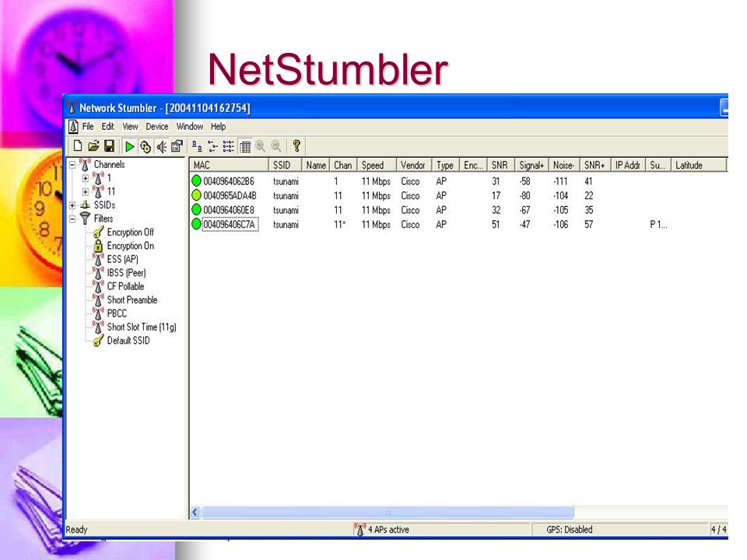This screenshot has height=560, width=747.
Task: Open the Help menu
Action: 218,127
